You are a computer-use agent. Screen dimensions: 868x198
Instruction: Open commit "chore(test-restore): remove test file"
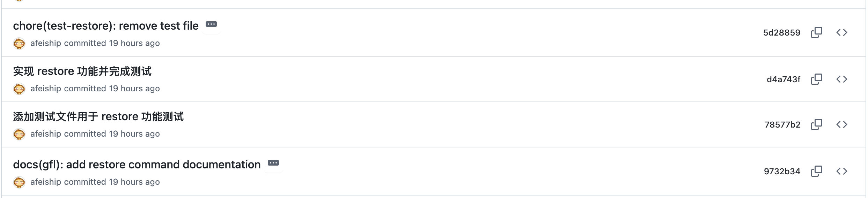click(x=105, y=26)
